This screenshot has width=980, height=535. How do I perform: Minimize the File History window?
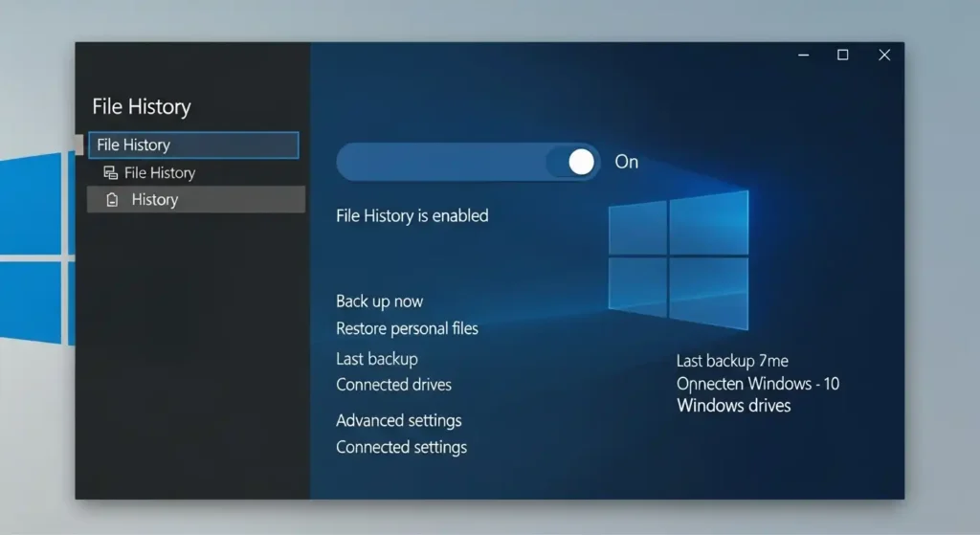(x=804, y=55)
